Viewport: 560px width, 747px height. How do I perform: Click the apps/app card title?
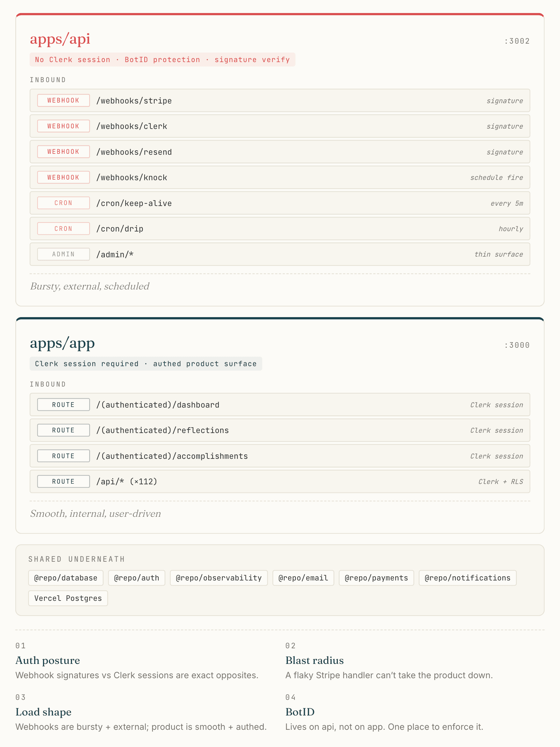(62, 343)
